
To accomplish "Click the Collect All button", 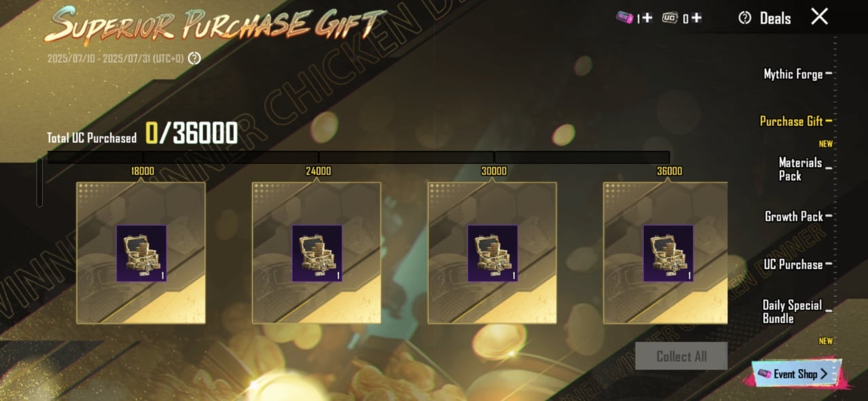I will point(681,356).
